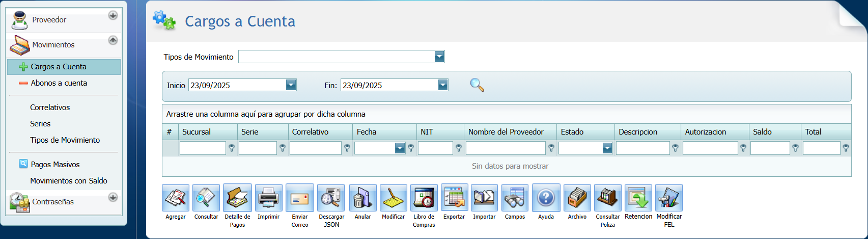Image resolution: width=868 pixels, height=239 pixels.
Task: Open Libro de Compras icon
Action: 424,198
